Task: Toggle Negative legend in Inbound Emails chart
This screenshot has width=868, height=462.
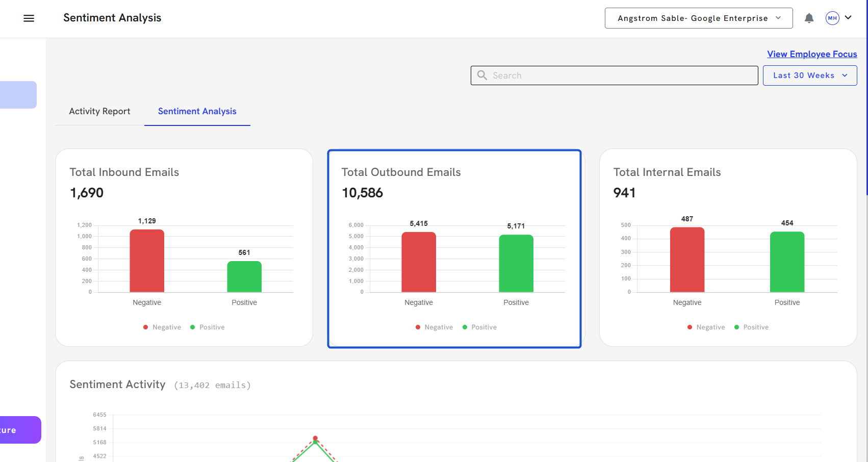Action: pos(162,327)
